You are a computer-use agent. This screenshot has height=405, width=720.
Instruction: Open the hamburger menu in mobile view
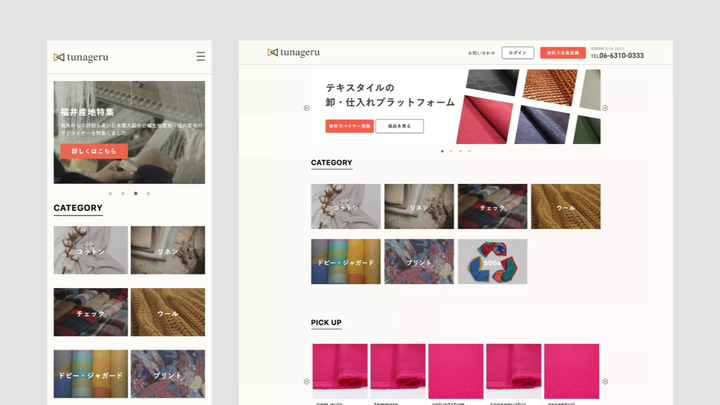[x=201, y=56]
